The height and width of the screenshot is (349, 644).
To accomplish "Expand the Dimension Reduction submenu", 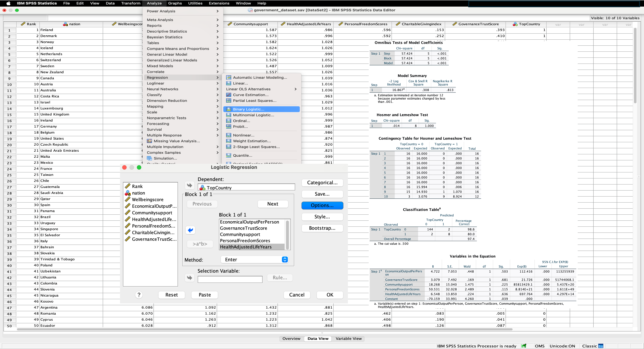I will pyautogui.click(x=183, y=101).
